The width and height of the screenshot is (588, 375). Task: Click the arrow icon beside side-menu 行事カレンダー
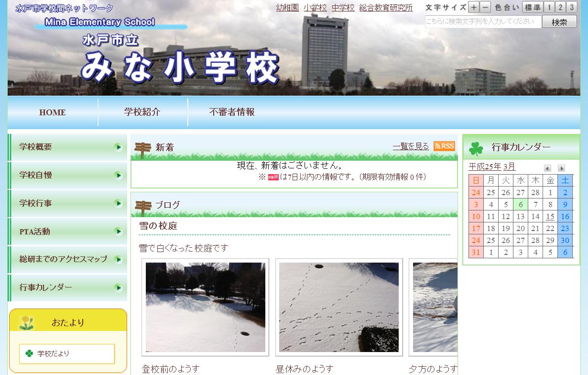click(x=118, y=287)
